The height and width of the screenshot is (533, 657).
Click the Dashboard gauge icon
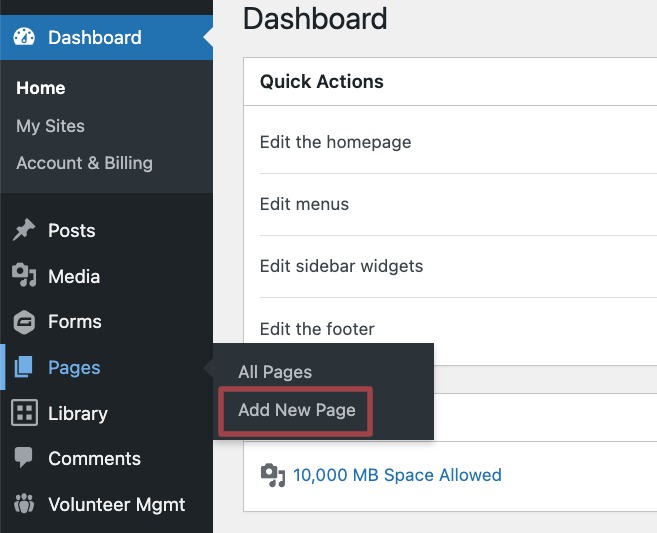tap(24, 37)
